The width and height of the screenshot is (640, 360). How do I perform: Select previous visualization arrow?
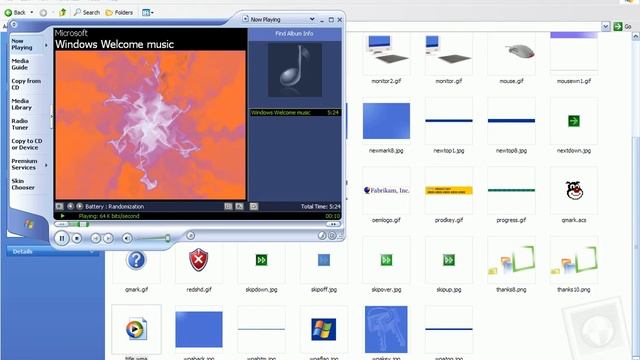click(70, 207)
